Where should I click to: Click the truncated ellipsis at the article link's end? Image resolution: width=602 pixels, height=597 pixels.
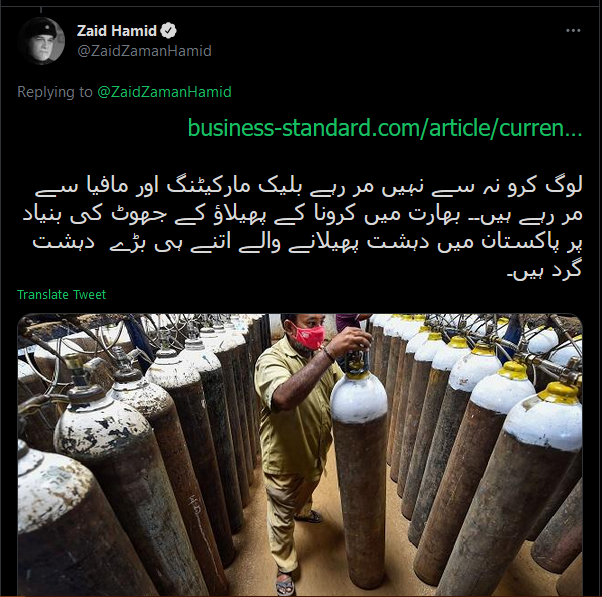[574, 132]
